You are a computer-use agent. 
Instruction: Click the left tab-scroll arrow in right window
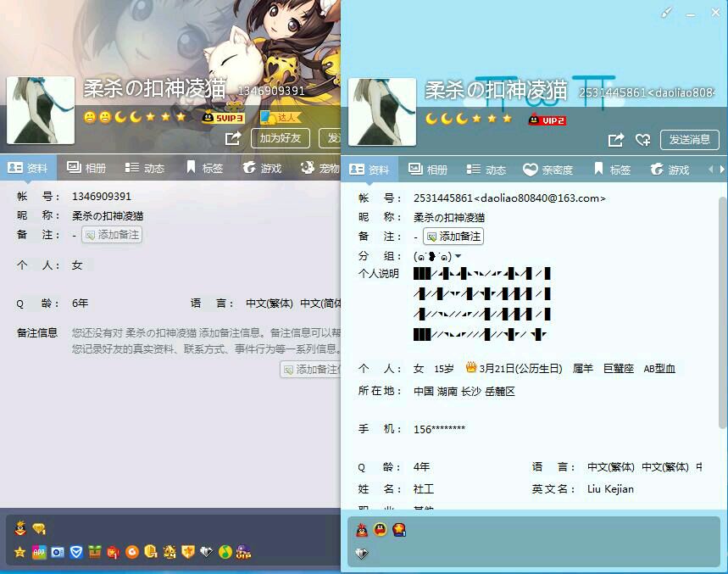[711, 170]
